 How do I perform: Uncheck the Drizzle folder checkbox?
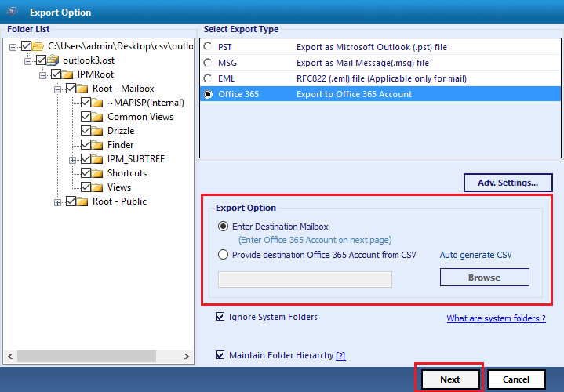[86, 131]
